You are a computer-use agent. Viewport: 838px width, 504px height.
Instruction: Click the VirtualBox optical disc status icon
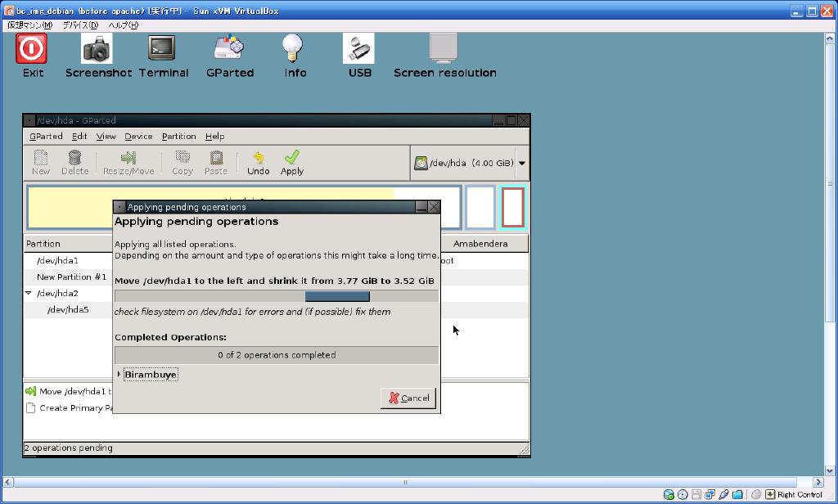point(683,495)
